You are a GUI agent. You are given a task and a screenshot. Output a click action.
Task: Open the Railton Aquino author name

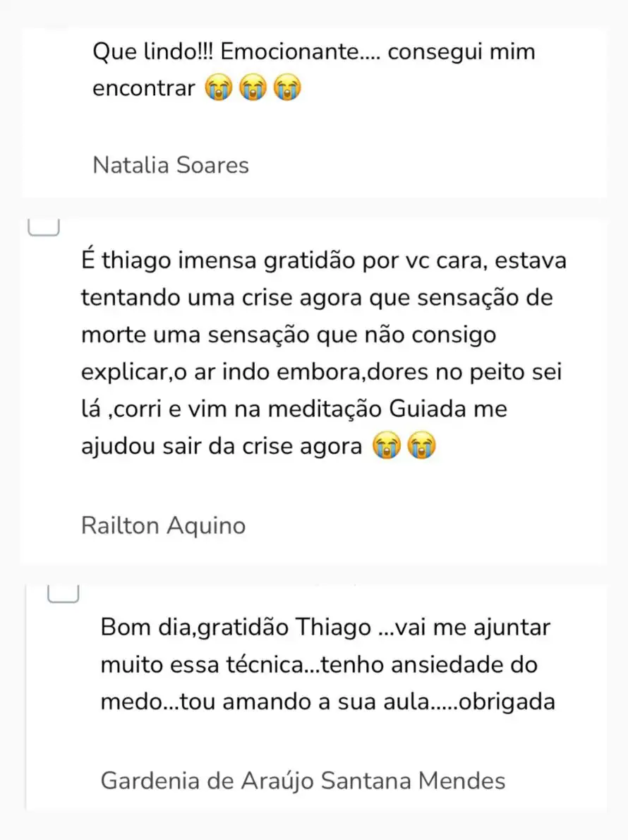(x=164, y=526)
